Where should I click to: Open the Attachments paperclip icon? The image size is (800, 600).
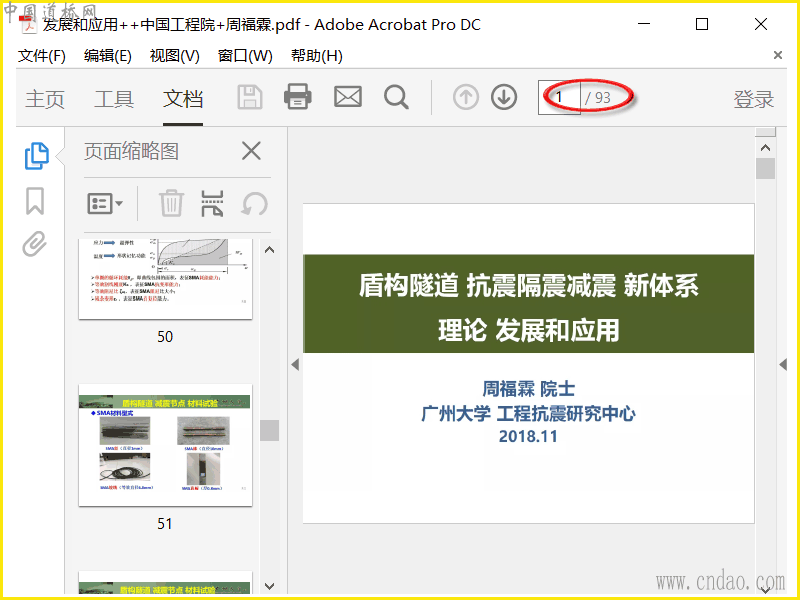(x=35, y=244)
